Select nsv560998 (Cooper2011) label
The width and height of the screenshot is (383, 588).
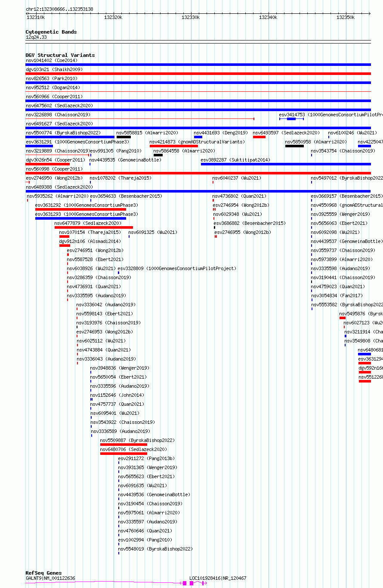click(x=54, y=169)
